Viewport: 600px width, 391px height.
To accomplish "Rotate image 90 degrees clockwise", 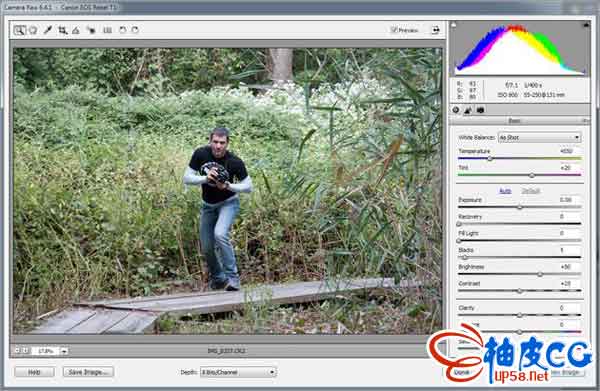I will 135,30.
